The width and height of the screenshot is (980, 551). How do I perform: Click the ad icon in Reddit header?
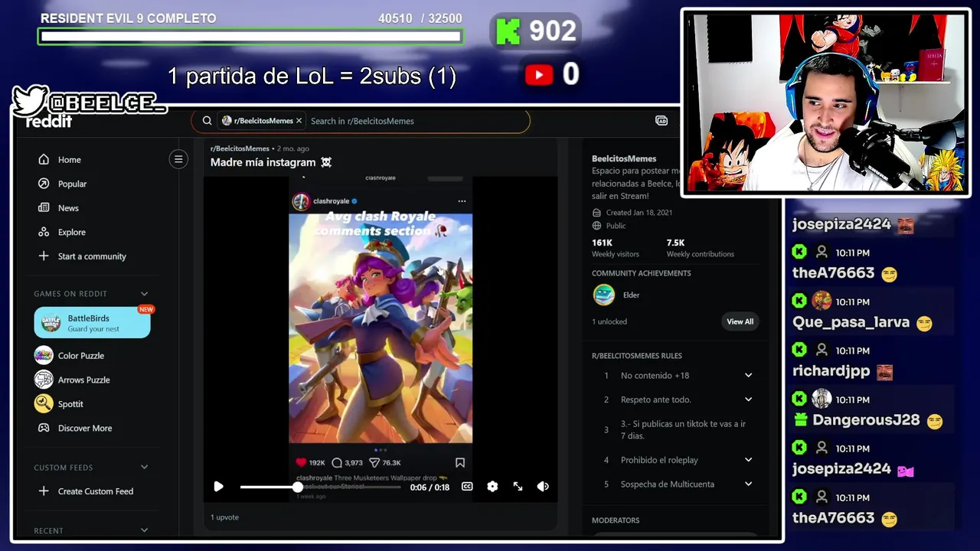point(661,121)
